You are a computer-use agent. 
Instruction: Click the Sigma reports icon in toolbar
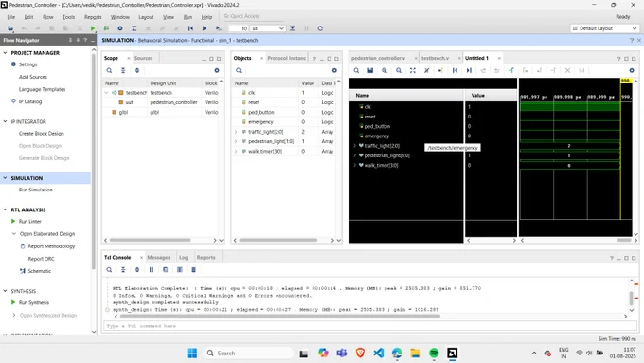(134, 28)
